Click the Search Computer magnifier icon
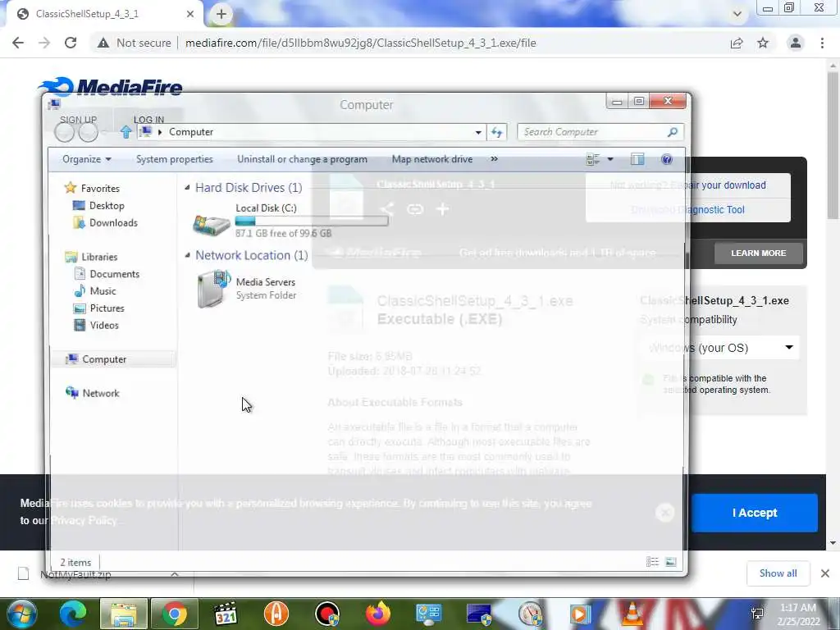Image resolution: width=840 pixels, height=630 pixels. coord(673,132)
